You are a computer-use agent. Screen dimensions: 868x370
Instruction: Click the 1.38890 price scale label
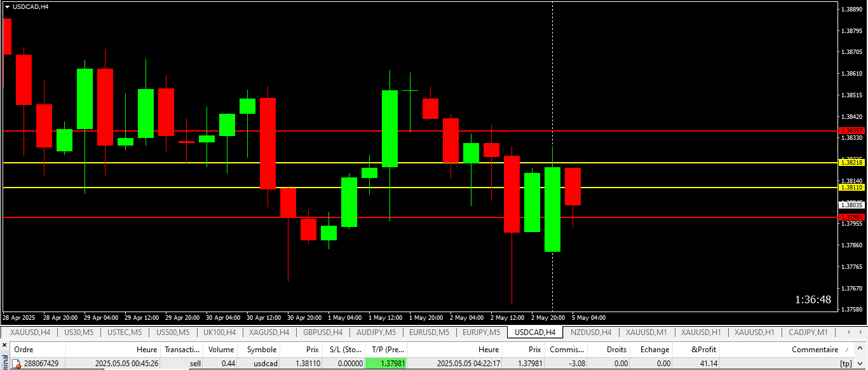[851, 10]
